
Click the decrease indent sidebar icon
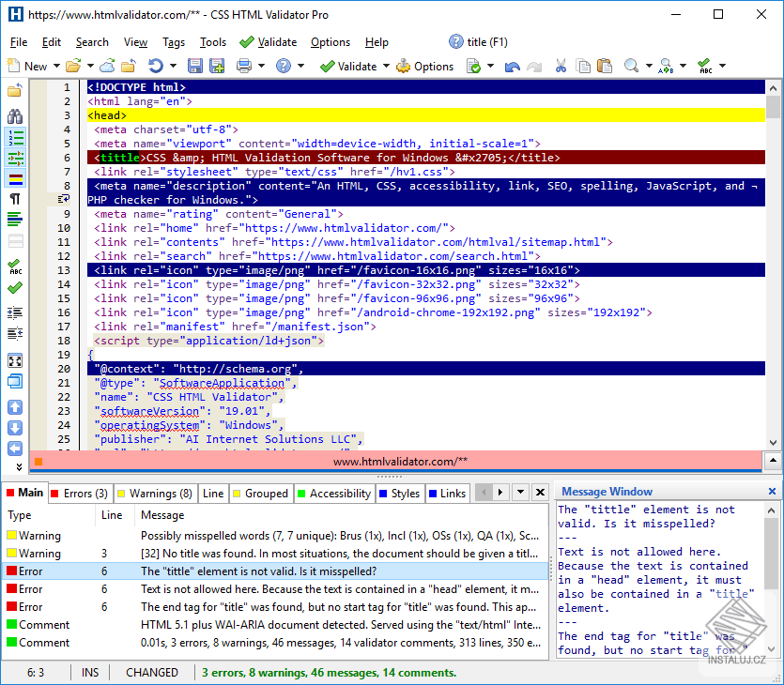(15, 333)
